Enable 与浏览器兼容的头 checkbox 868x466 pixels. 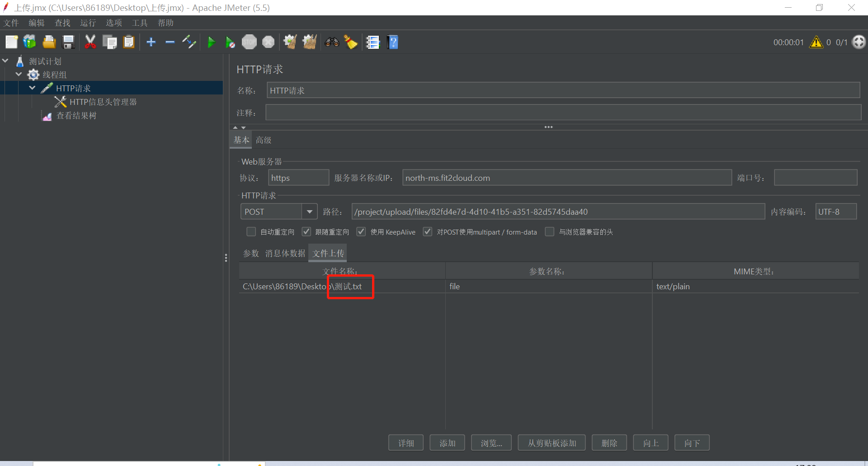(x=550, y=231)
